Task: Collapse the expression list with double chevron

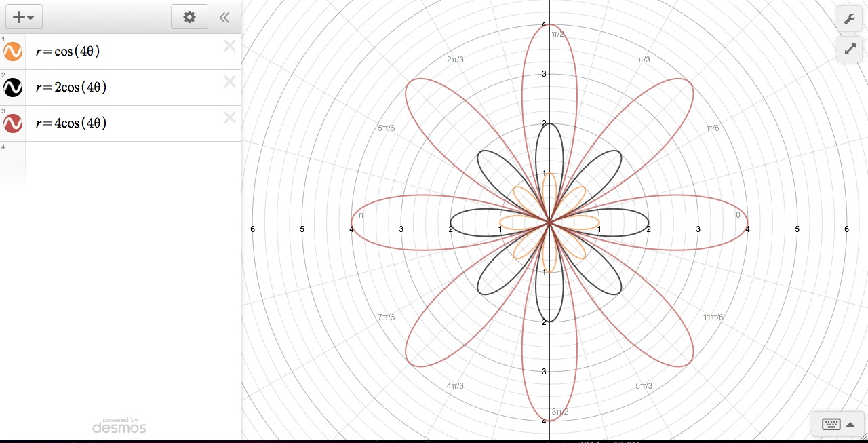Action: [224, 18]
